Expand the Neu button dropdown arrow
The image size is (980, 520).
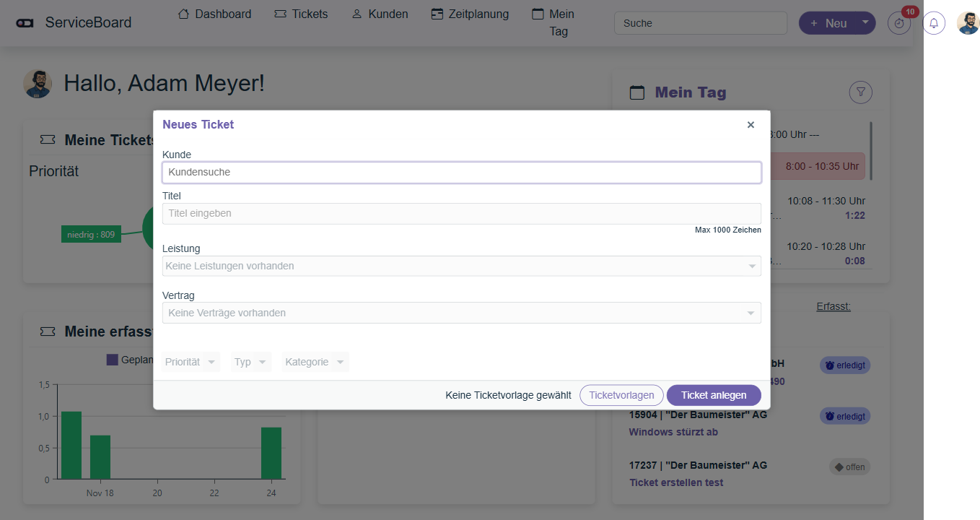coord(865,22)
